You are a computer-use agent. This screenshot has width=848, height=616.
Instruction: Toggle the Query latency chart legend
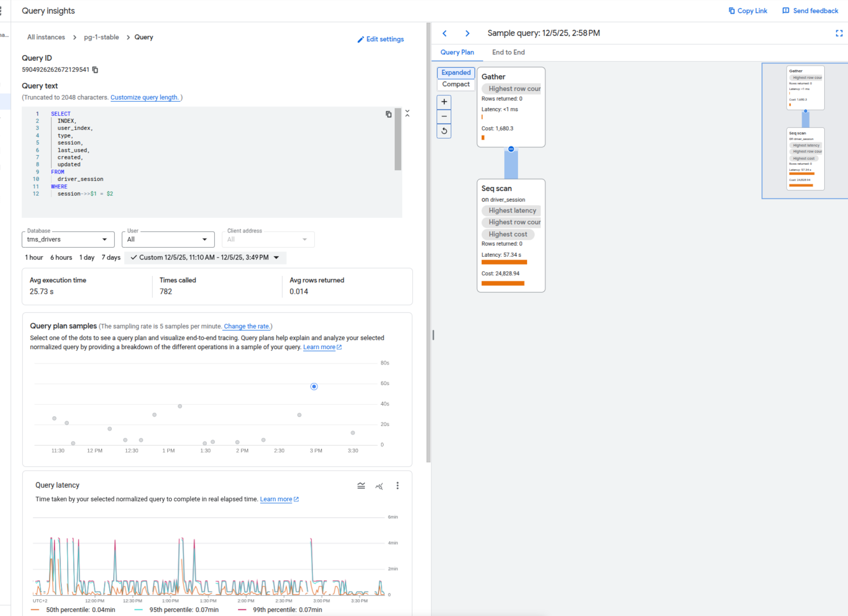coord(361,486)
